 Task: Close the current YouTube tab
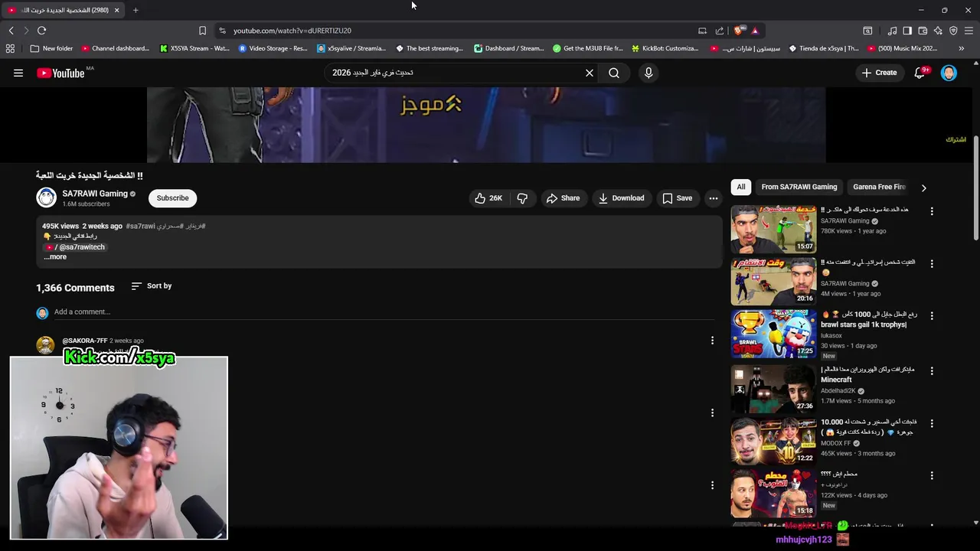coord(116,10)
